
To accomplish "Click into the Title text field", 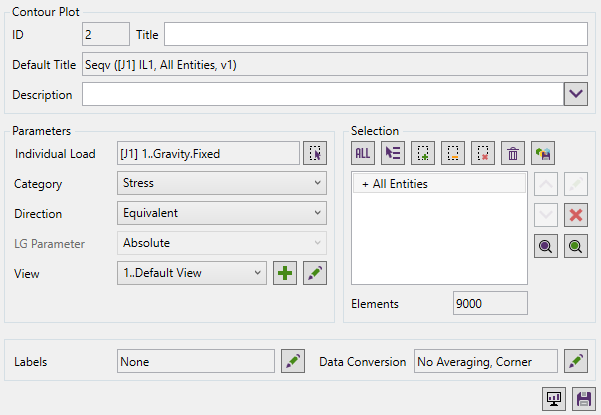I will pos(375,34).
